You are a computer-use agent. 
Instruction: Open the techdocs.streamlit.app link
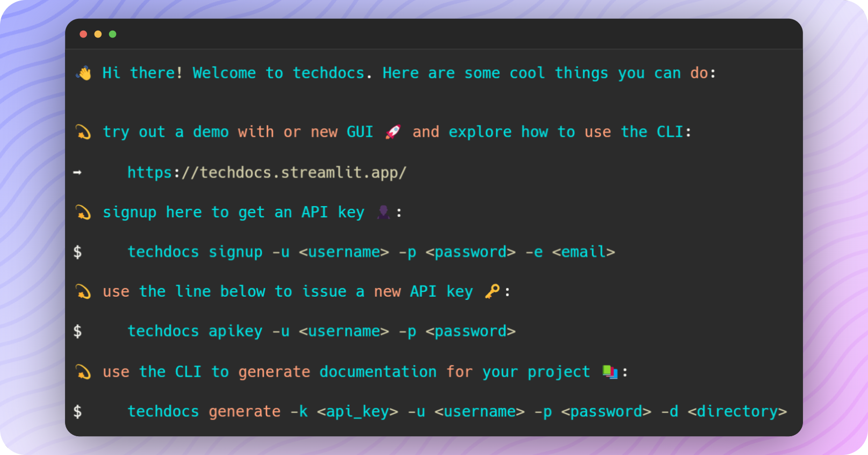266,172
